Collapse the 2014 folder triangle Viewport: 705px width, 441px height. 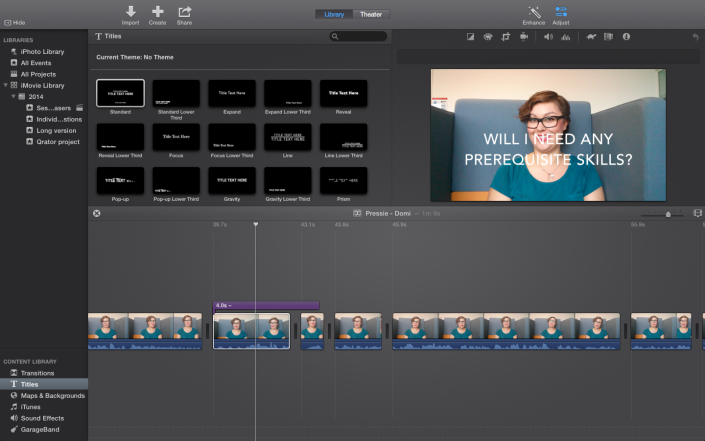click(x=13, y=96)
